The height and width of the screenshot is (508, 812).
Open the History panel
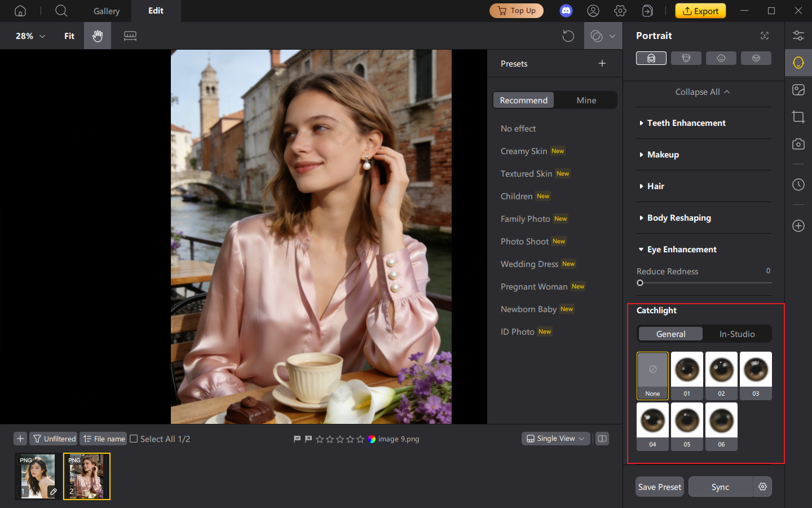pyautogui.click(x=798, y=185)
